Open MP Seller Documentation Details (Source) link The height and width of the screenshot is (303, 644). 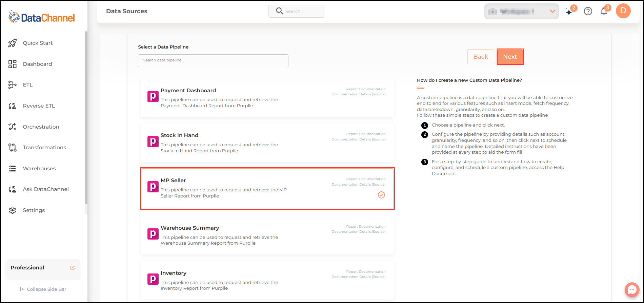tap(359, 185)
